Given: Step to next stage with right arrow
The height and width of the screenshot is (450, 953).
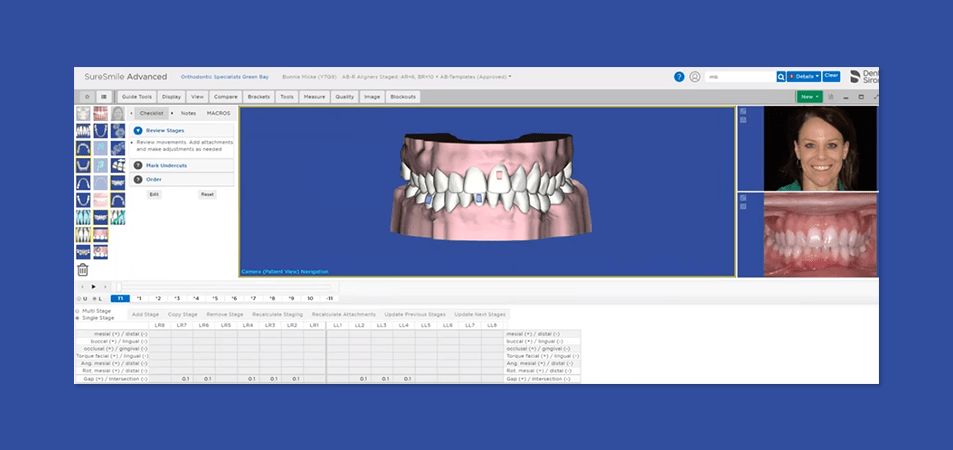Looking at the screenshot, I should click(x=105, y=286).
